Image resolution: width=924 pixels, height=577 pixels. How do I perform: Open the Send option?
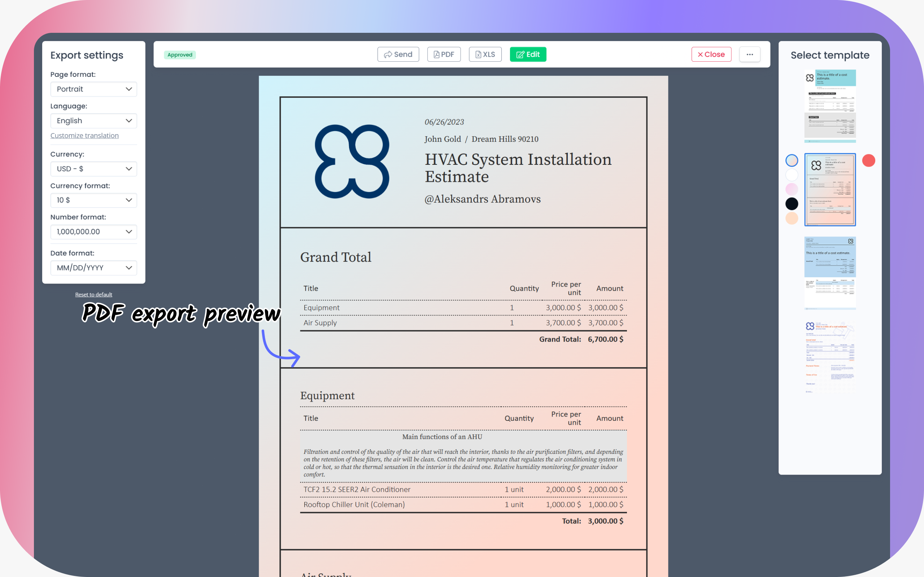click(x=398, y=54)
